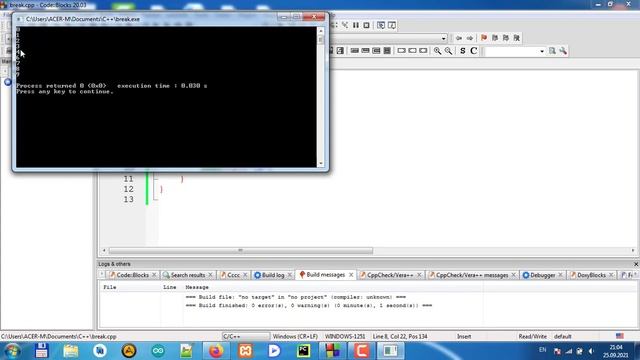Go to previous bookmark flag icon

(495, 38)
